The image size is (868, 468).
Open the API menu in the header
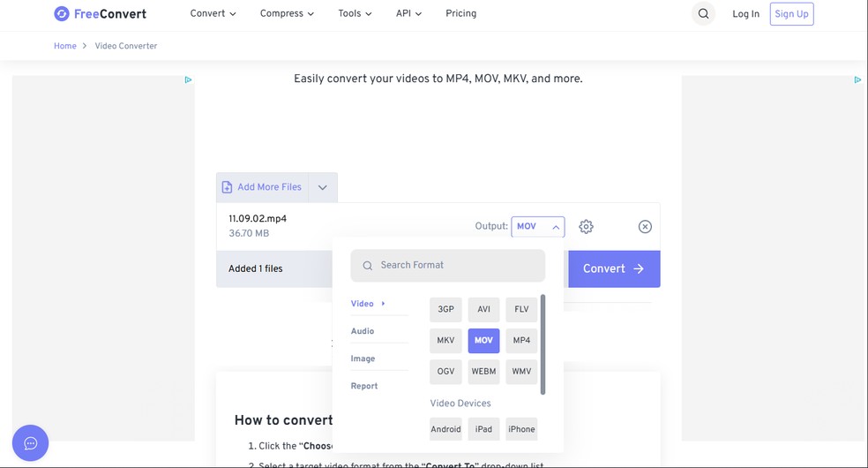point(408,13)
